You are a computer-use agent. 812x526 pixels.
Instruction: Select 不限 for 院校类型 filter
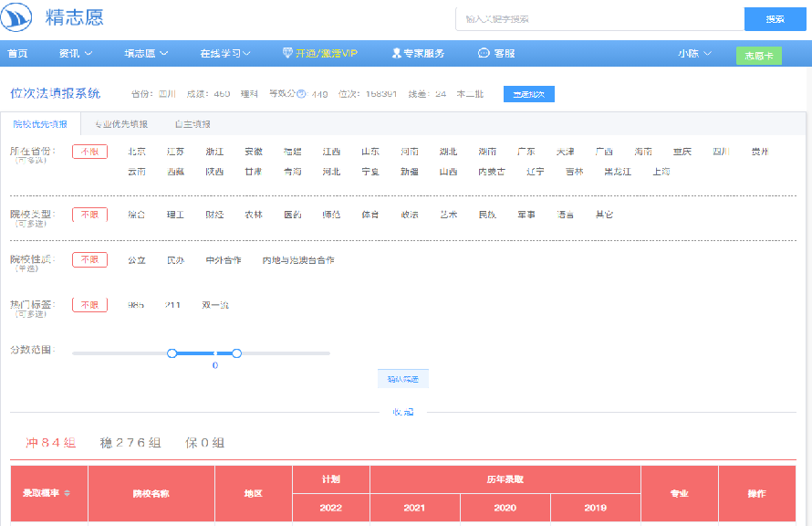coord(88,216)
